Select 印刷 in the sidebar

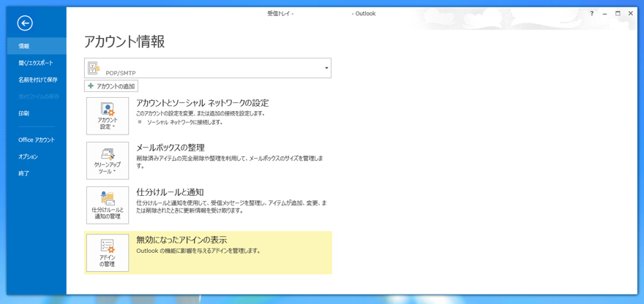[37, 113]
